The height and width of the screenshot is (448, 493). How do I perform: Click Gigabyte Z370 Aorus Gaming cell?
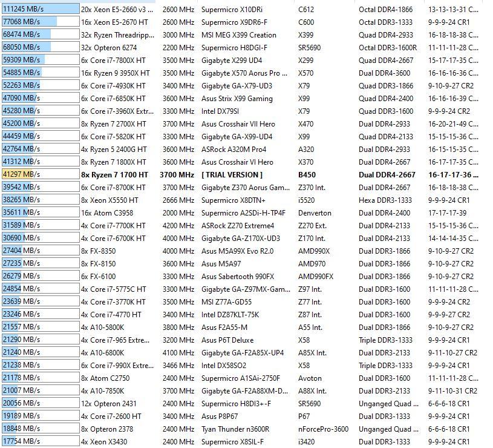tap(246, 188)
